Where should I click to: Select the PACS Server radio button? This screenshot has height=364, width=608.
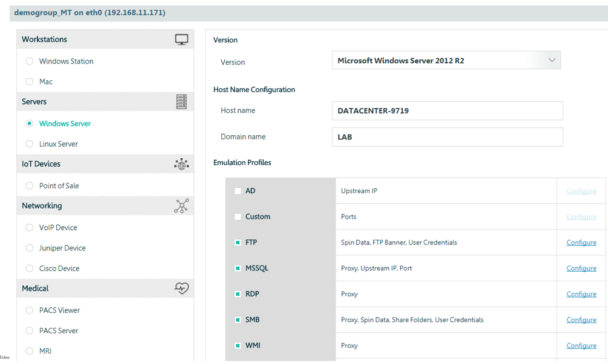[x=29, y=331]
